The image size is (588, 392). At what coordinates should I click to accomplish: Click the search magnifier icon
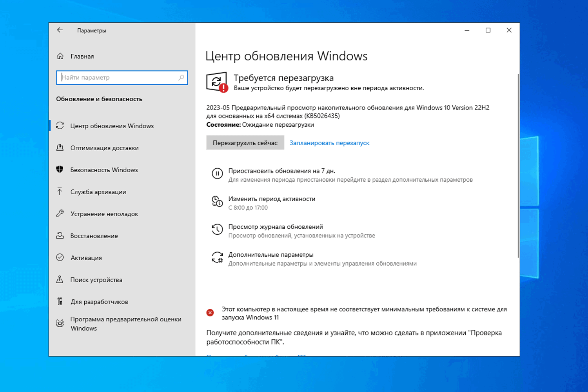point(181,78)
